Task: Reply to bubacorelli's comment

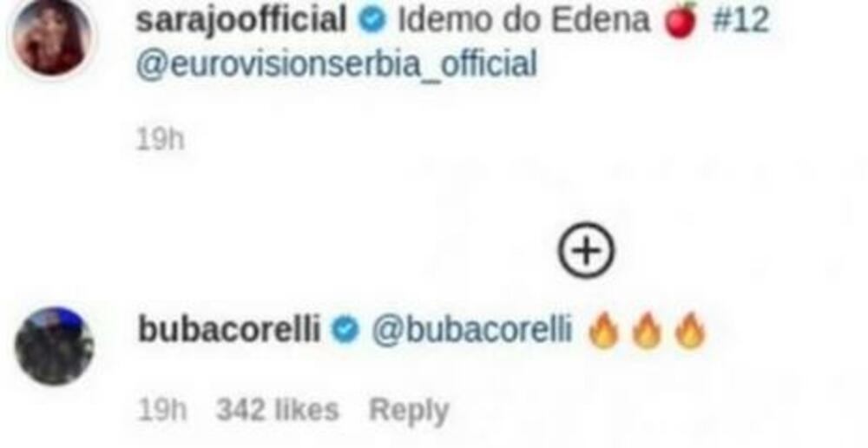Action: tap(409, 411)
